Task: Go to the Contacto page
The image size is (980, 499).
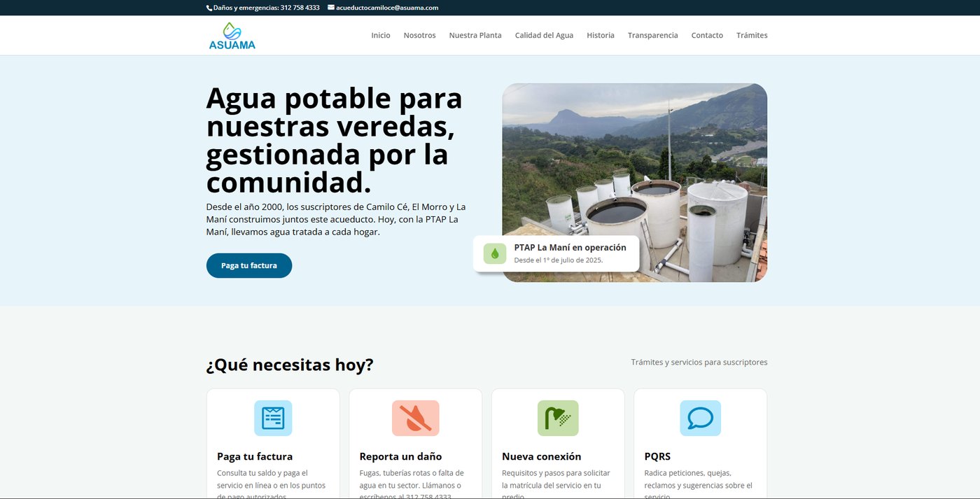Action: (x=707, y=35)
